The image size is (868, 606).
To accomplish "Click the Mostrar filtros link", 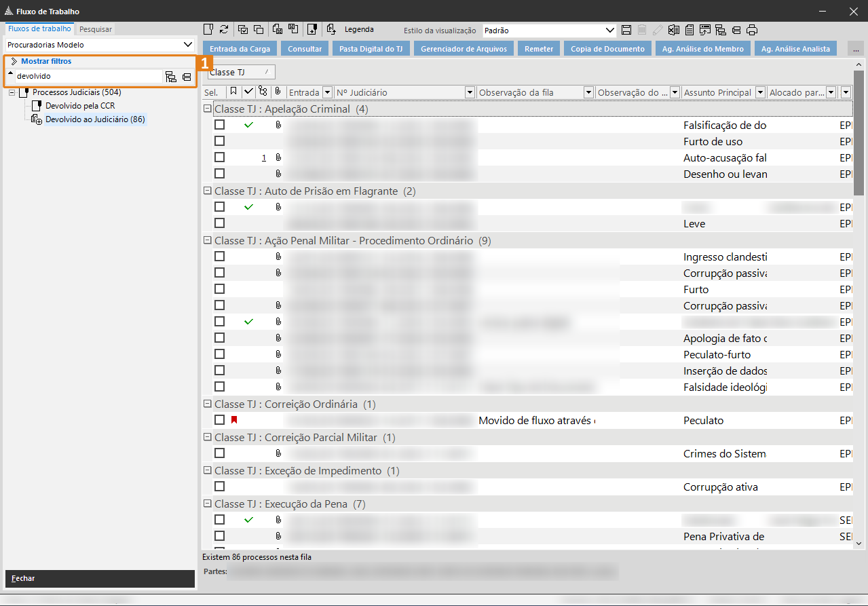I will point(46,61).
